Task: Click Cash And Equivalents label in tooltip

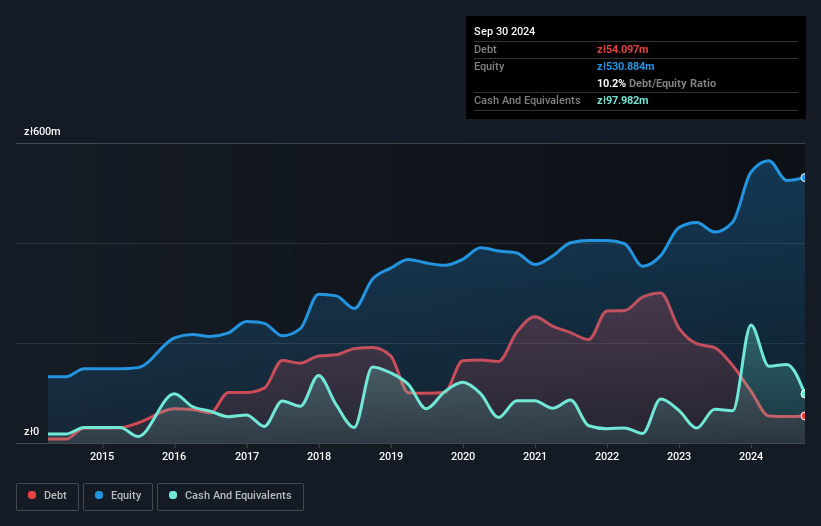Action: [527, 100]
